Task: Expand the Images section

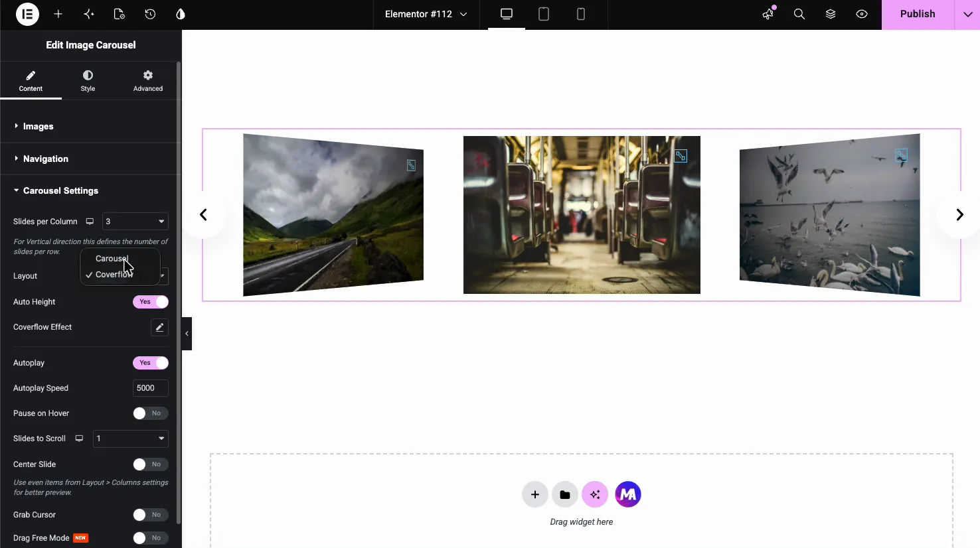Action: click(89, 126)
